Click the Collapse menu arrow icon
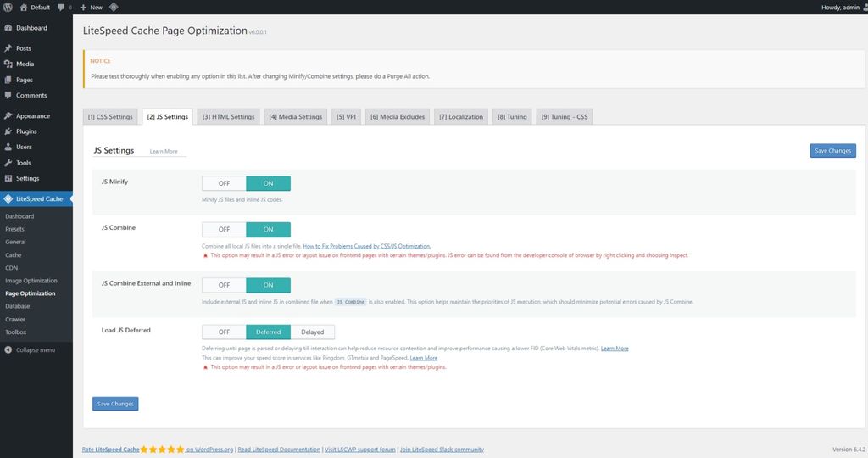Screen dimensions: 868x458 coord(8,350)
